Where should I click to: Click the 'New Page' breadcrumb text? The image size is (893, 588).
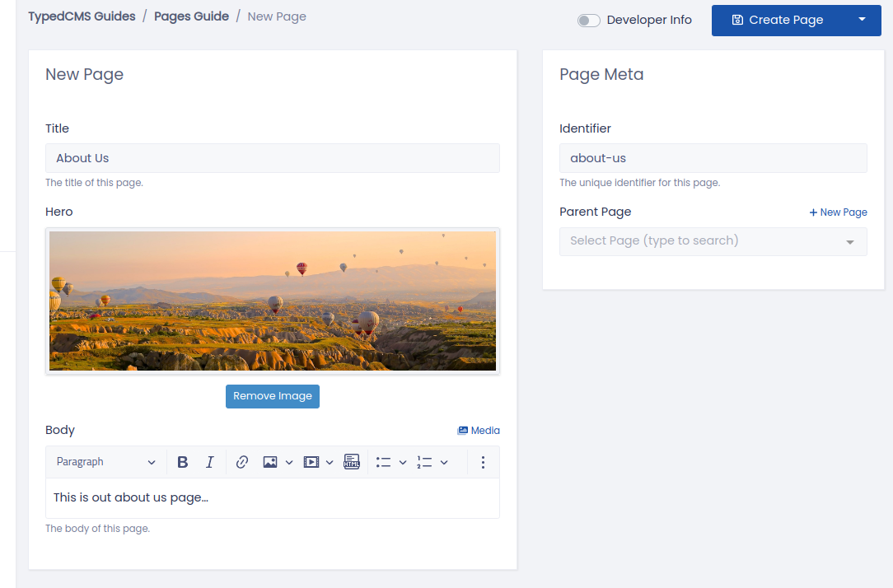coord(277,16)
